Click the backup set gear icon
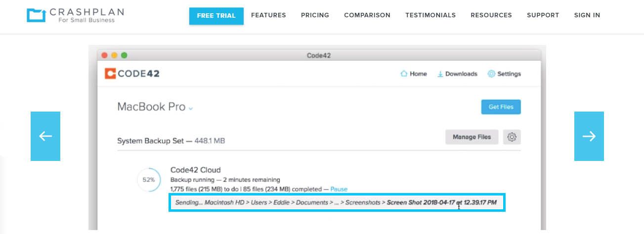This screenshot has width=644, height=234. point(512,137)
